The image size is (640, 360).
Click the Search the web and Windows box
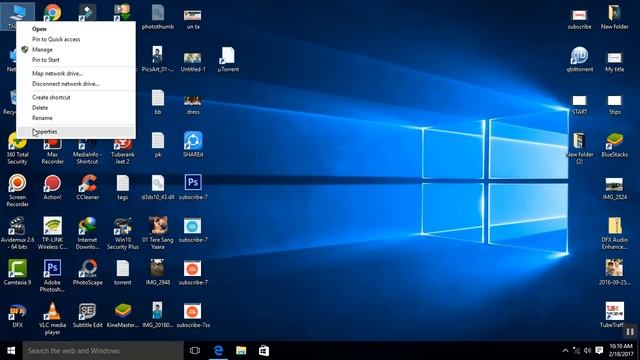coord(103,351)
